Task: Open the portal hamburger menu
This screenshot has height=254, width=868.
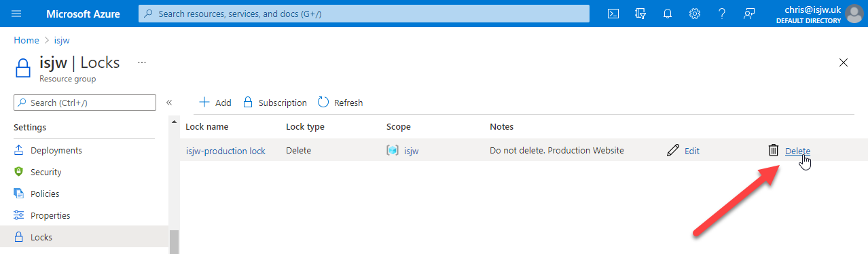Action: coord(16,14)
